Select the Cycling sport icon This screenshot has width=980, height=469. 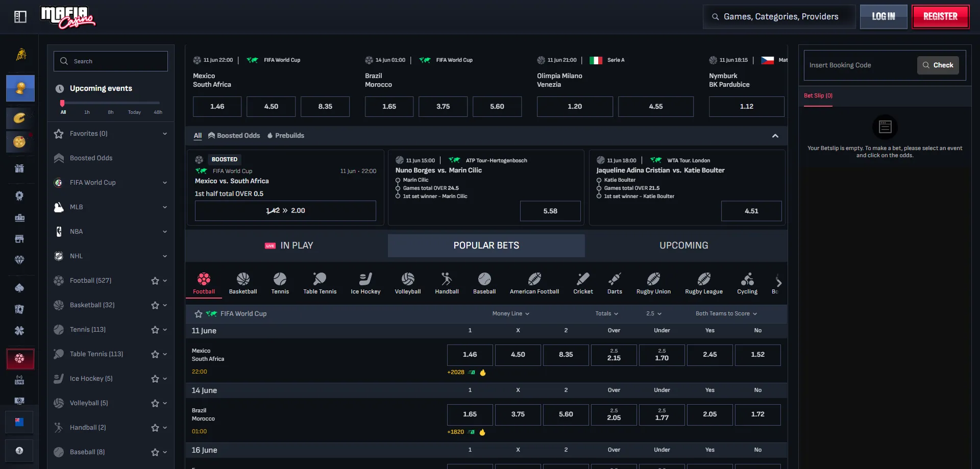click(x=747, y=283)
